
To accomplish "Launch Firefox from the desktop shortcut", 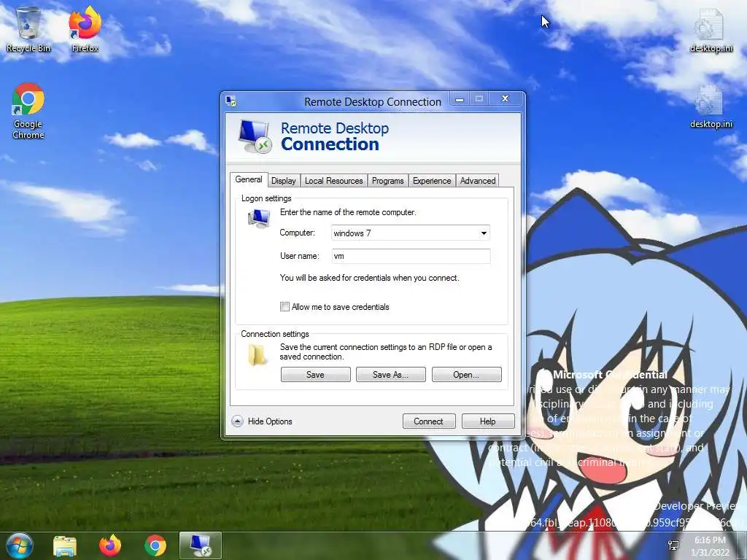I will pyautogui.click(x=85, y=29).
